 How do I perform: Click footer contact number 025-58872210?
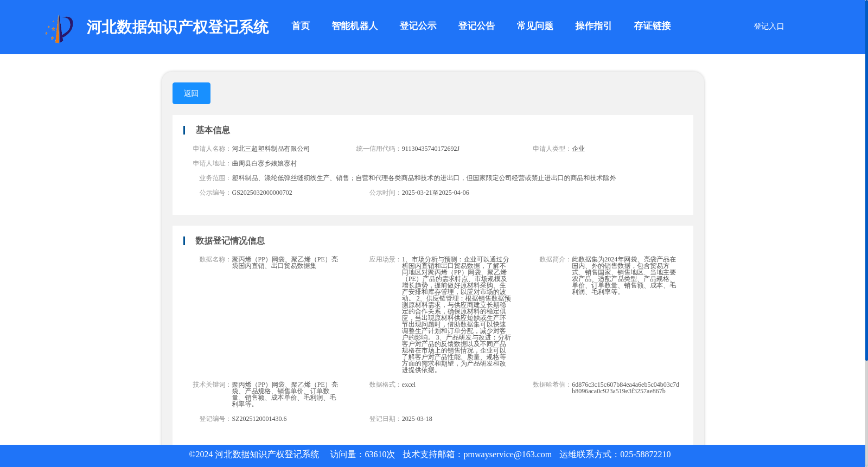pyautogui.click(x=645, y=455)
